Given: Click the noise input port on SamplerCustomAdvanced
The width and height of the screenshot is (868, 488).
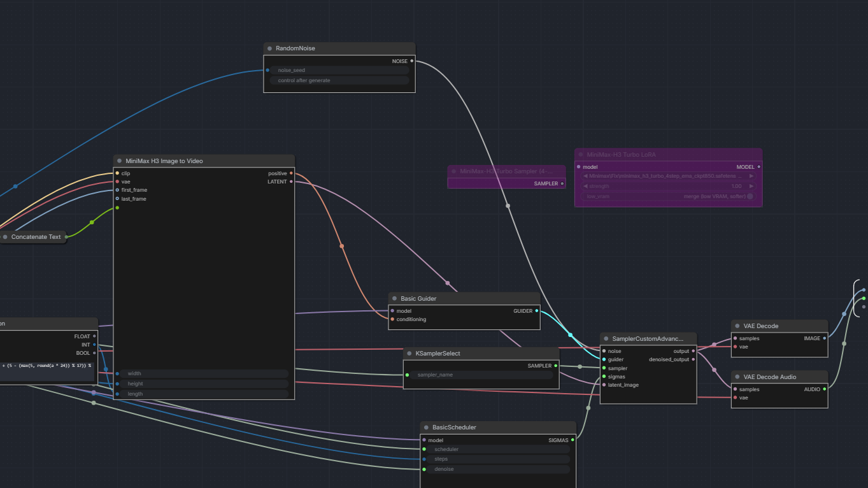Looking at the screenshot, I should 604,351.
